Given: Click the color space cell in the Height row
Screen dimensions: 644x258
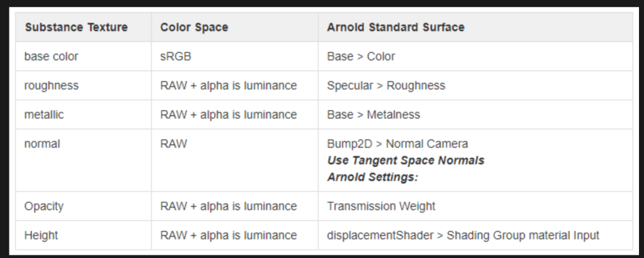Looking at the screenshot, I should tap(228, 235).
